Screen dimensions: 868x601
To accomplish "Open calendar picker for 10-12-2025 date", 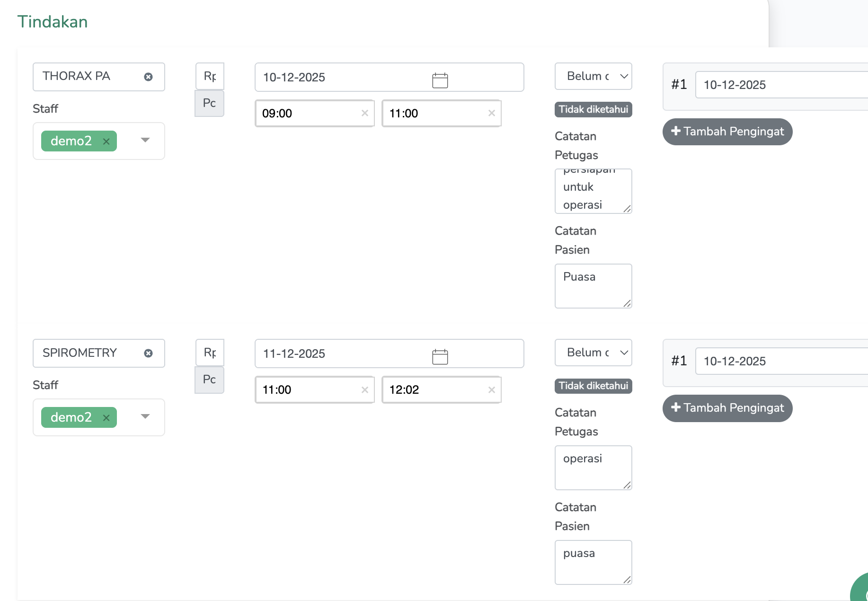I will pos(440,80).
